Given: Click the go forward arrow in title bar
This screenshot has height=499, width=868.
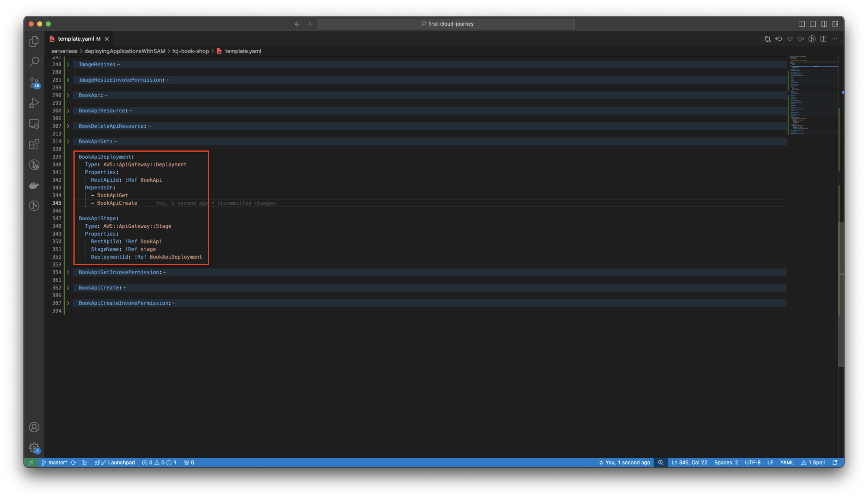Looking at the screenshot, I should (x=309, y=24).
